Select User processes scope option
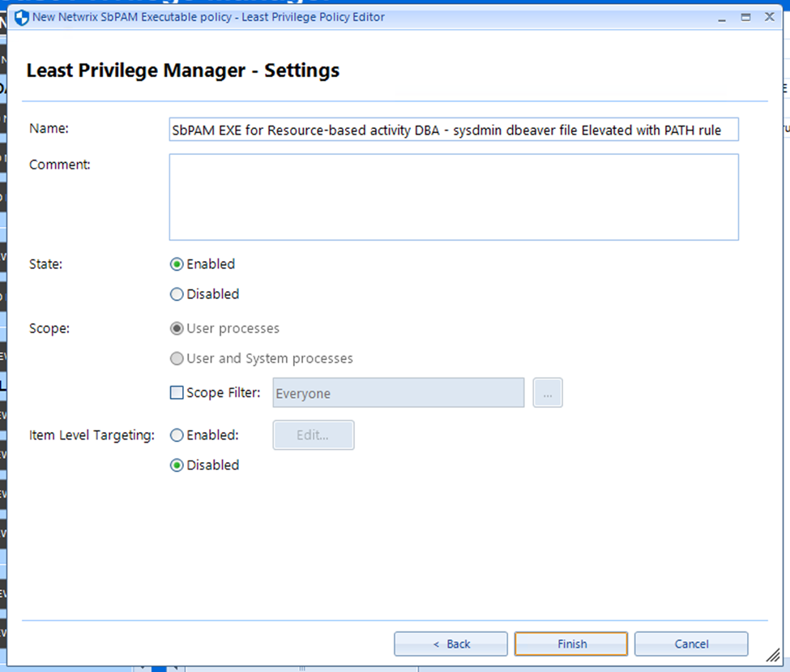 tap(177, 329)
